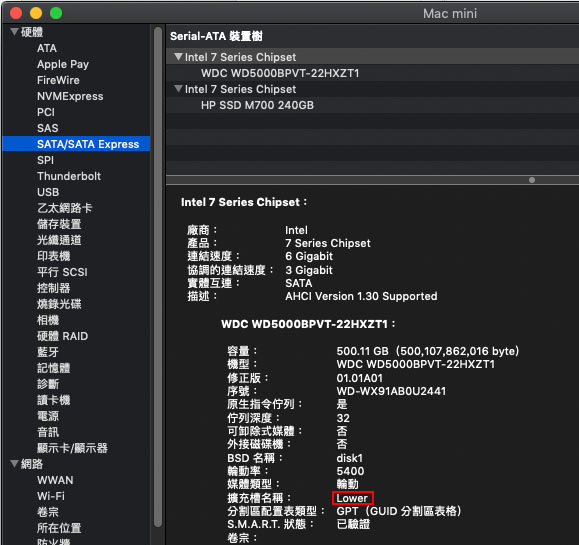Choose 控制器 in the sidebar
This screenshot has width=579, height=545.
coord(54,288)
